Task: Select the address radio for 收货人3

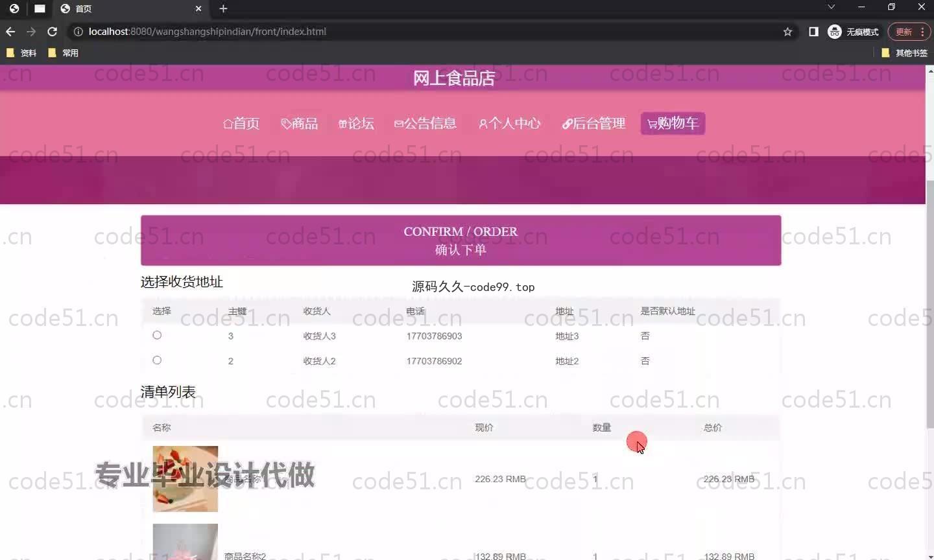Action: [x=157, y=335]
